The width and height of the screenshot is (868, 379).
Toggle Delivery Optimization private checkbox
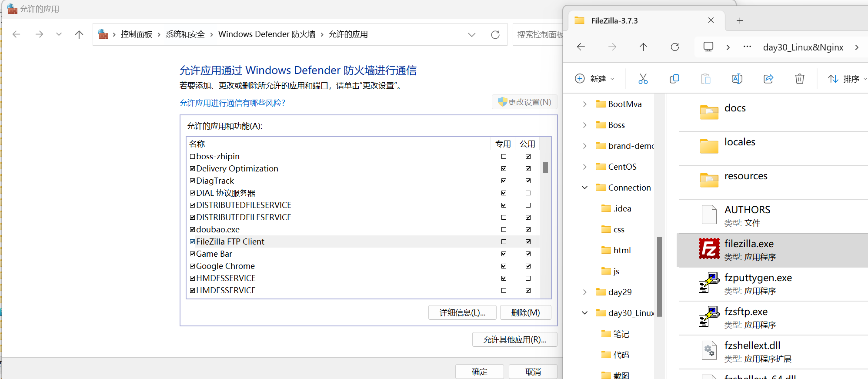(x=504, y=168)
